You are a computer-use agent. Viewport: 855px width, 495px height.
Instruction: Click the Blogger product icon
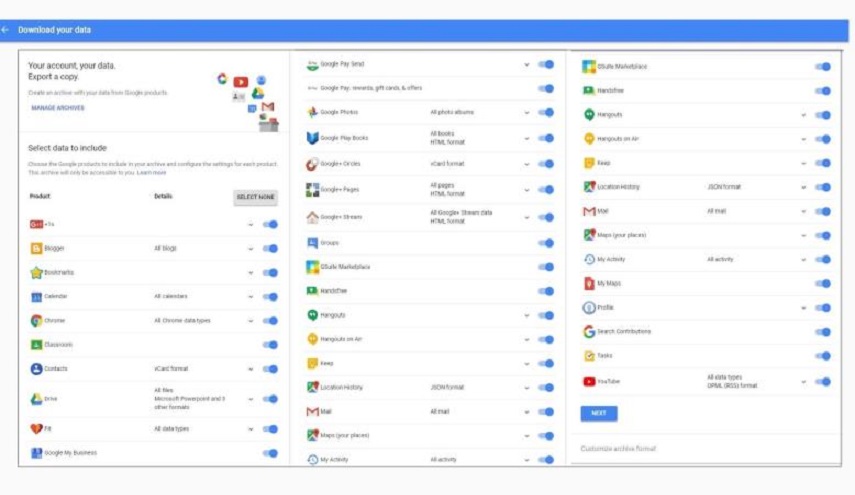click(x=36, y=248)
